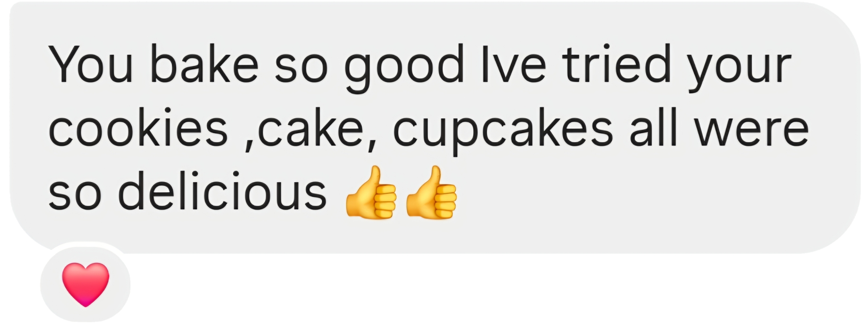Click the red heart reaction

pos(86,284)
